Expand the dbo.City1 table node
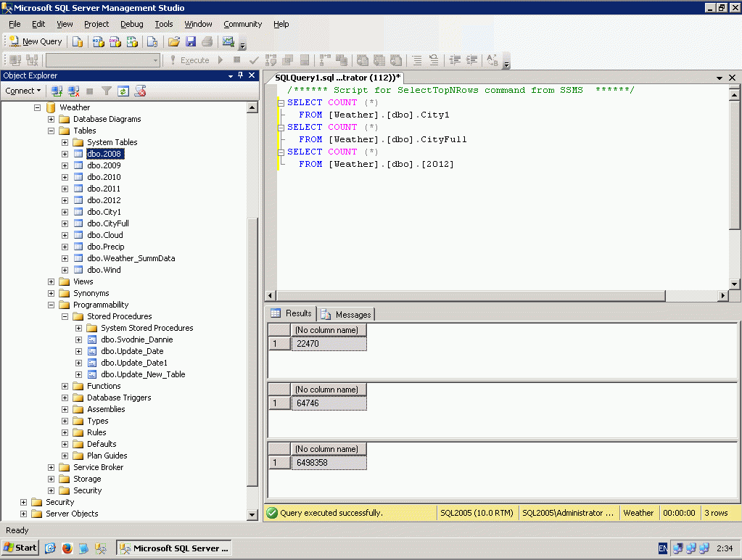 point(65,212)
